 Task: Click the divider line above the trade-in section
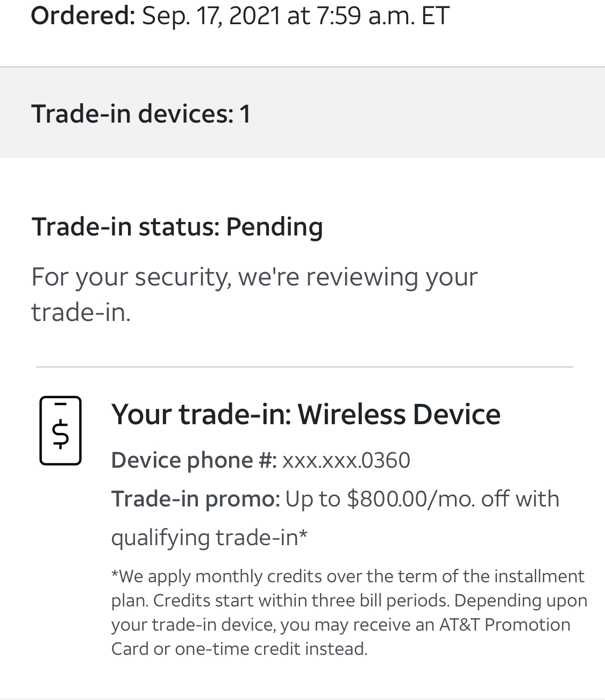coord(304,367)
